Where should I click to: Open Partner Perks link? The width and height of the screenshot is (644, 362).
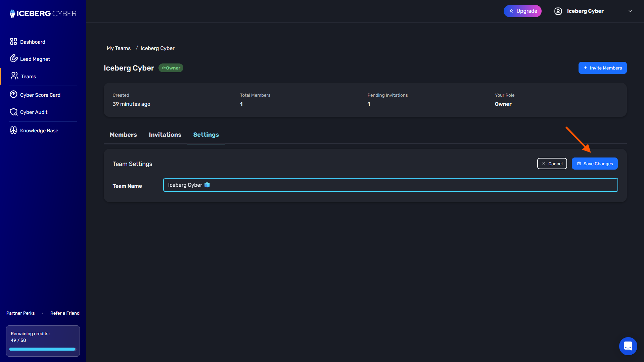pos(20,313)
